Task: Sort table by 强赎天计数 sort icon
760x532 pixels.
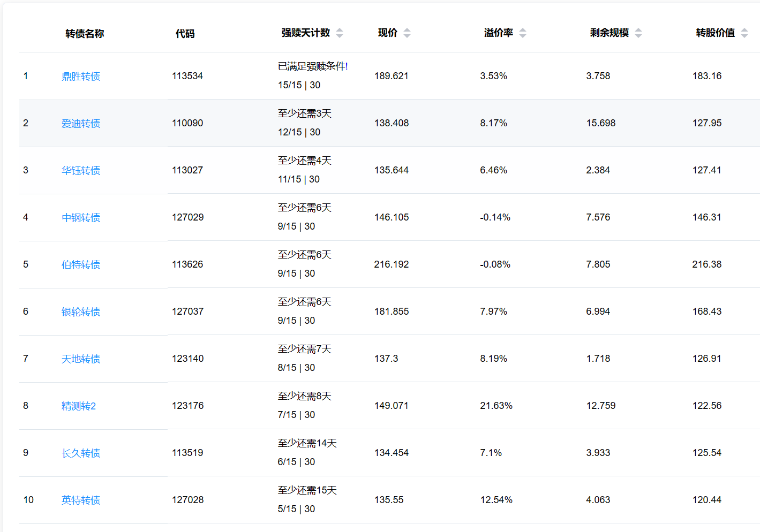Action: 340,33
